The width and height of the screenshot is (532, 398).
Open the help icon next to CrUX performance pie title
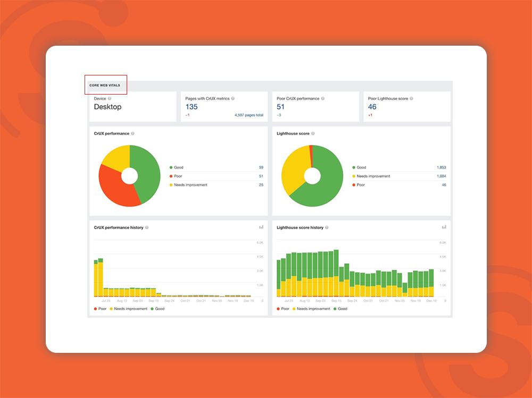pyautogui.click(x=132, y=133)
